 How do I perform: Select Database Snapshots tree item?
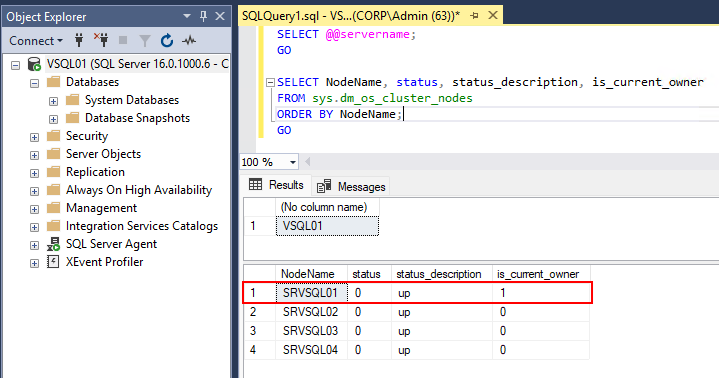(137, 118)
